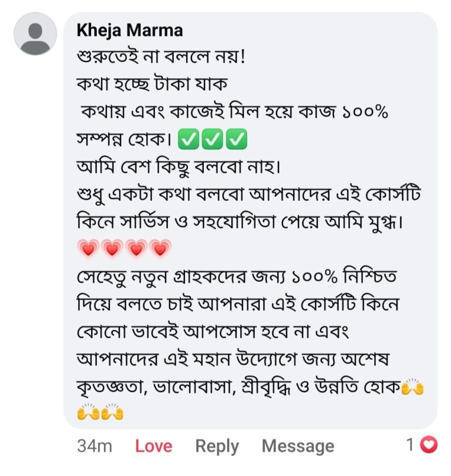The height and width of the screenshot is (476, 451).
Task: Click the 34m comment timestamp
Action: tap(95, 446)
